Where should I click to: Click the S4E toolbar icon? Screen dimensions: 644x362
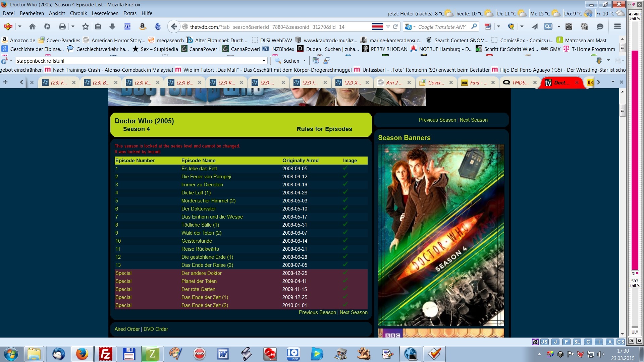click(x=127, y=26)
